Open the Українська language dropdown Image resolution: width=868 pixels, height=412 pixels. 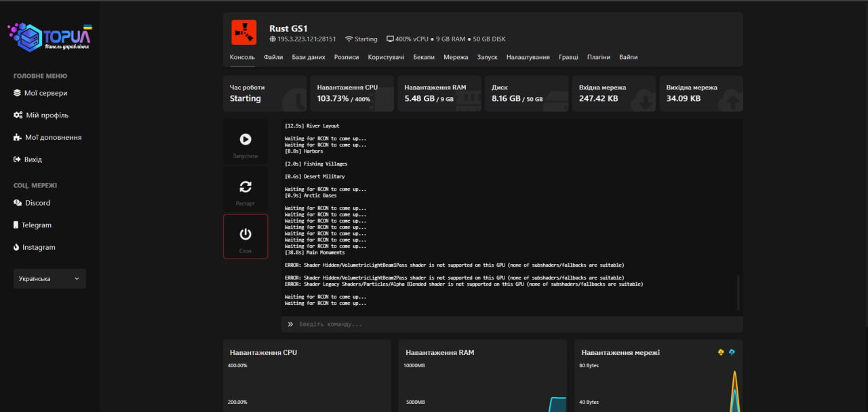coord(50,278)
